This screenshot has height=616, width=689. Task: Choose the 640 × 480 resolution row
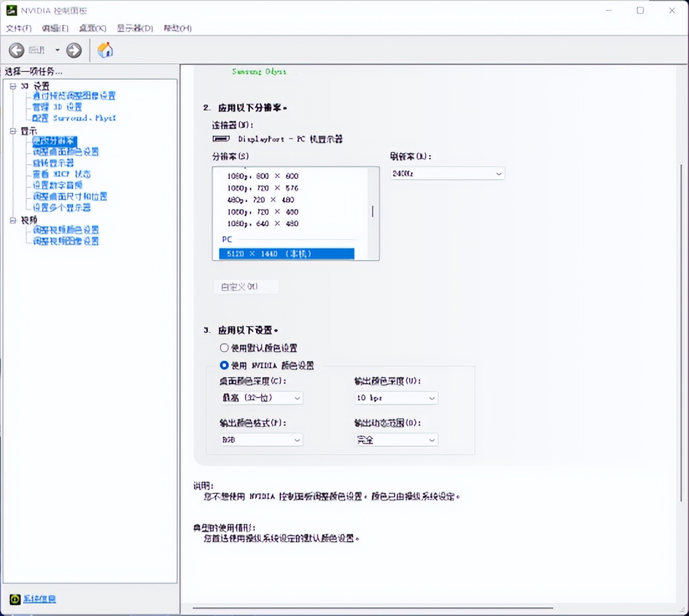click(263, 224)
